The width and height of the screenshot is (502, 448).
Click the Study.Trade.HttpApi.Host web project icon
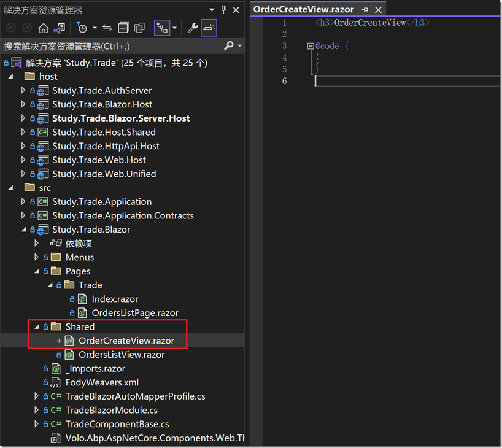click(43, 146)
